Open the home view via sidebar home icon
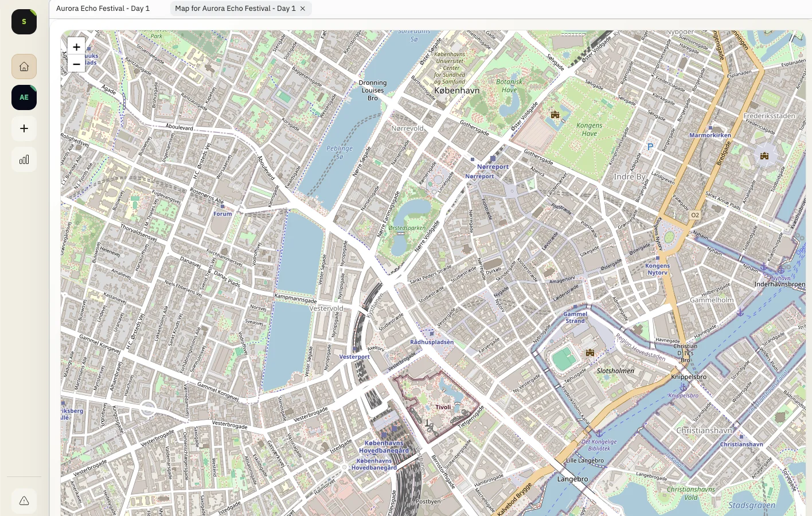The image size is (812, 516). tap(24, 66)
